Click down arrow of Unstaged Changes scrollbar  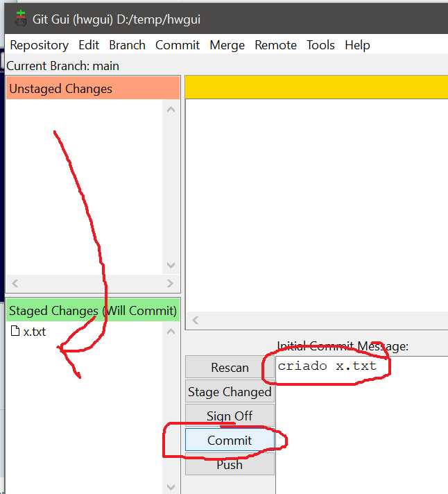coord(171,265)
